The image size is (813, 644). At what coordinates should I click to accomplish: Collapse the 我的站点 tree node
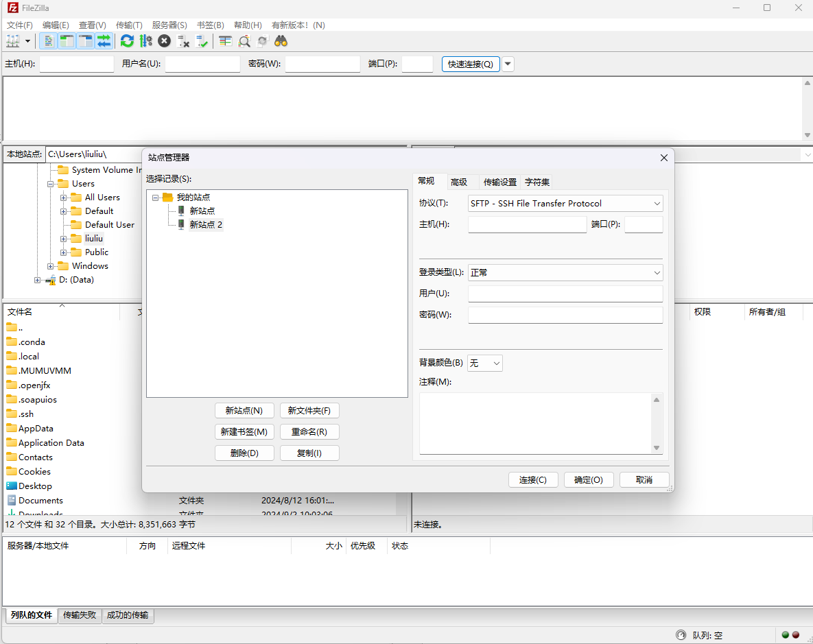click(x=155, y=198)
